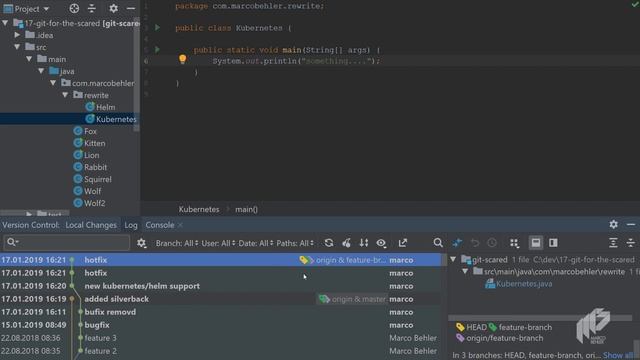Click Expand All in changes panel

(x=613, y=243)
